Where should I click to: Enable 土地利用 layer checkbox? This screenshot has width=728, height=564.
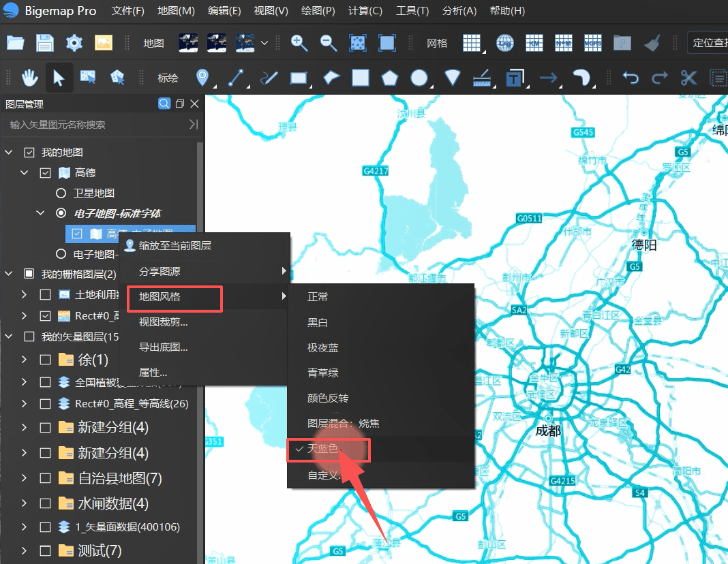45,294
